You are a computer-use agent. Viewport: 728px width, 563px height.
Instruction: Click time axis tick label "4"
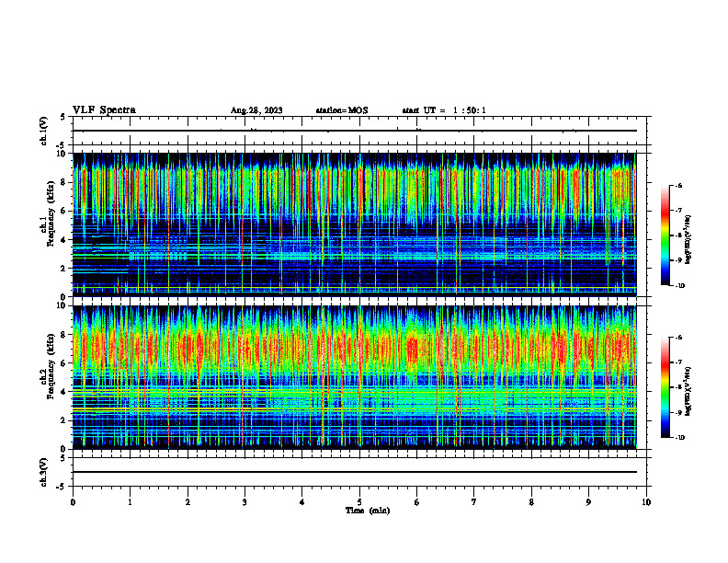[302, 502]
